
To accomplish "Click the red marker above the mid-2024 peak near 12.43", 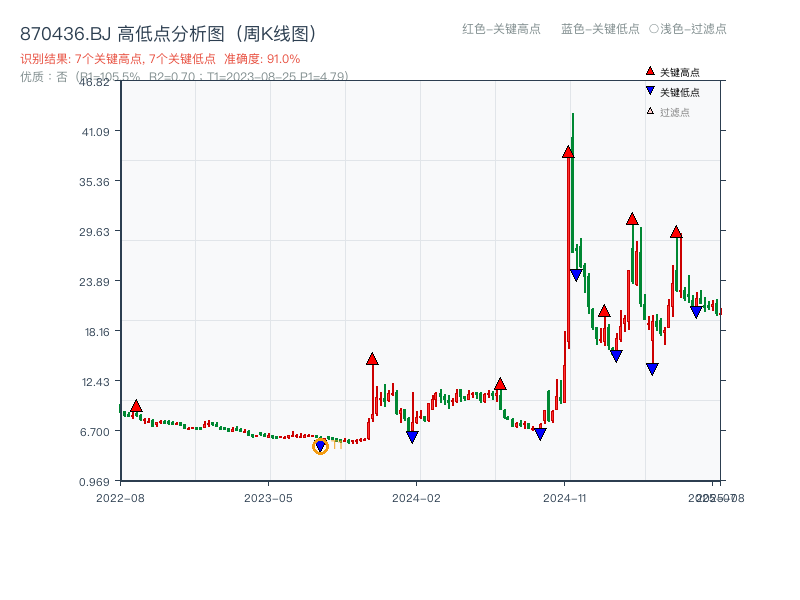I will point(498,382).
